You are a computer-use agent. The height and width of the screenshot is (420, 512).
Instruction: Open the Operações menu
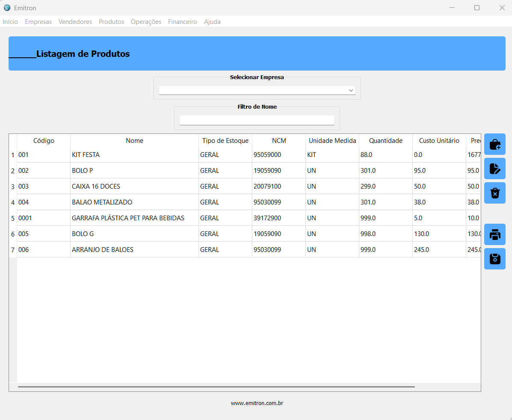(146, 22)
